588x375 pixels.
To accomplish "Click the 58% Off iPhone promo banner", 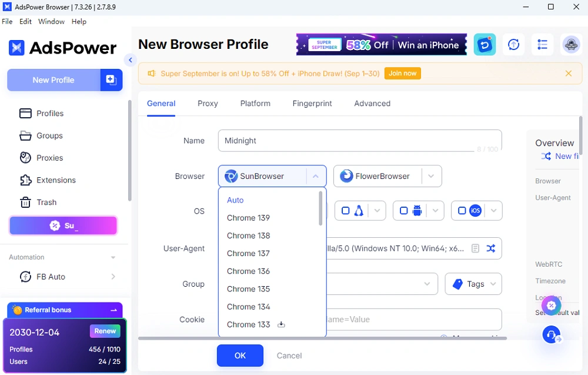I will [382, 45].
